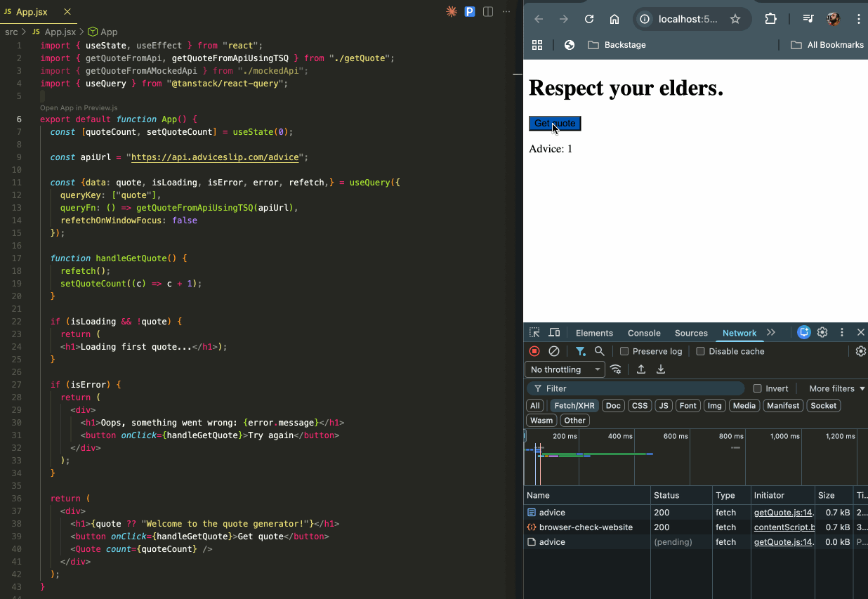
Task: Open the No throttling dropdown
Action: tap(565, 369)
